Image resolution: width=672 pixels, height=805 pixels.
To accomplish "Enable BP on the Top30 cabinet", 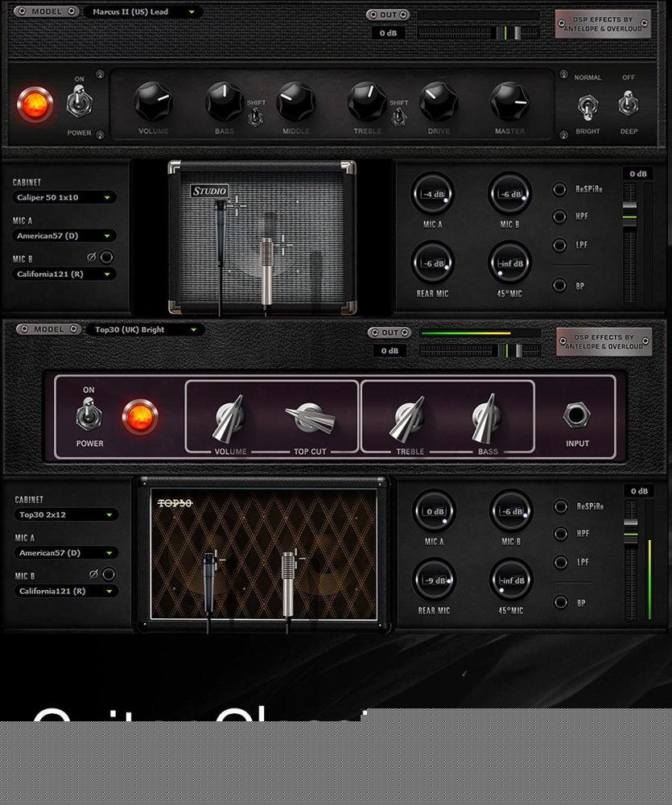I will point(561,602).
